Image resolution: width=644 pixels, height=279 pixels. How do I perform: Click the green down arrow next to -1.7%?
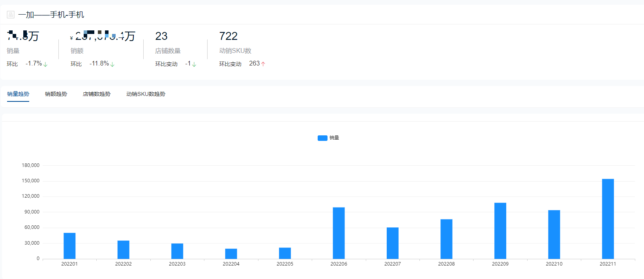(45, 64)
